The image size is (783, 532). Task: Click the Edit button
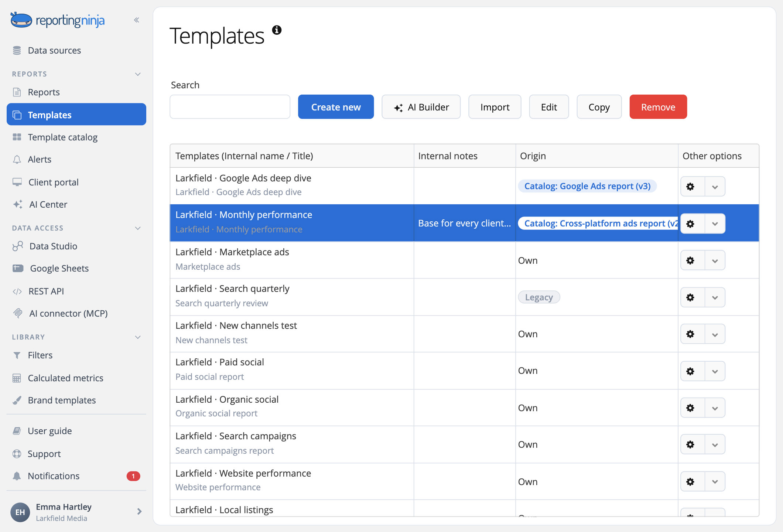(x=549, y=107)
